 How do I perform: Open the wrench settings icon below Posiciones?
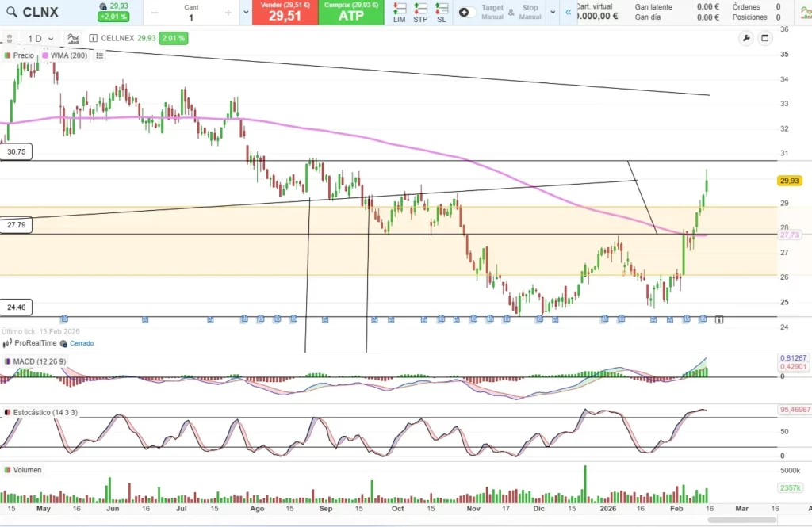coord(746,38)
